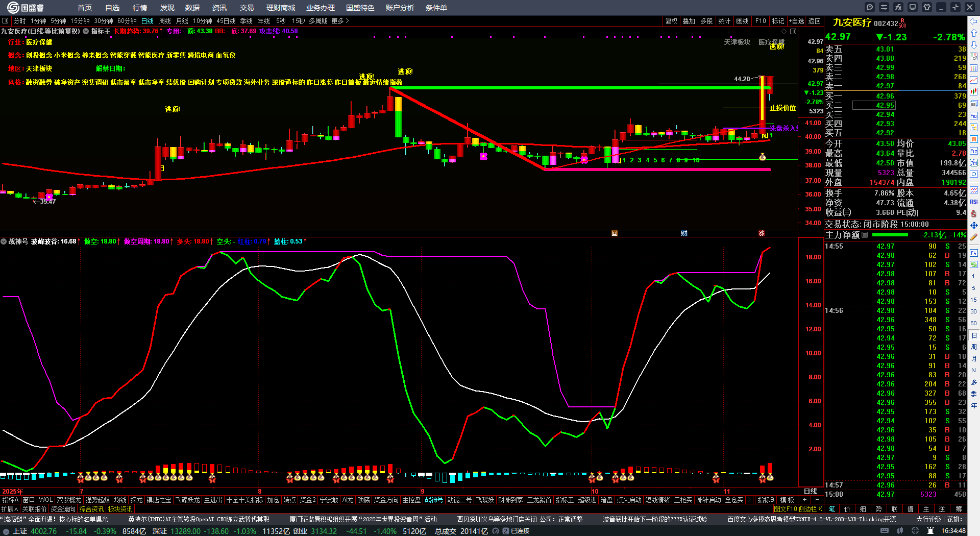Toggle the chart panel maximize square icon
This screenshot has width=980, height=536.
pyautogui.click(x=793, y=32)
